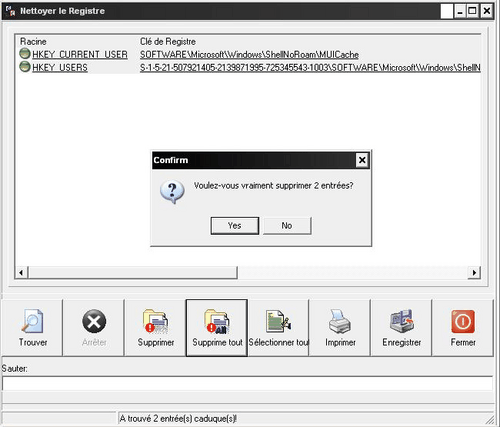Click the Sauter input field
The image size is (500, 427).
pos(247,383)
